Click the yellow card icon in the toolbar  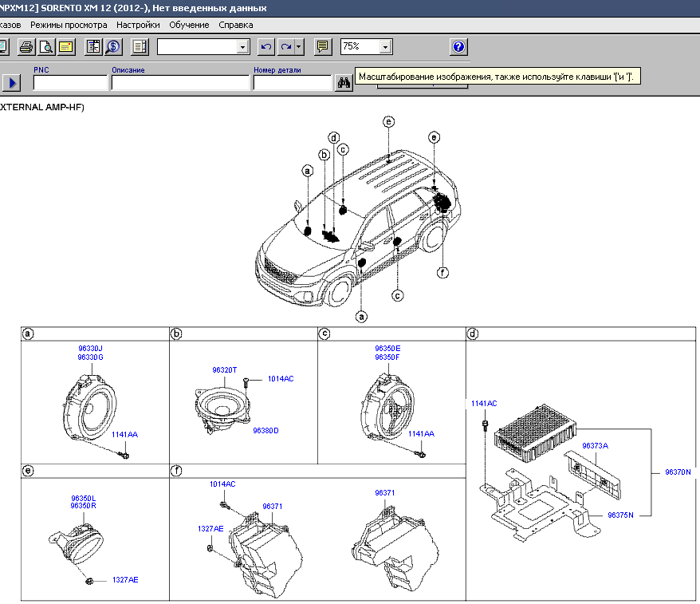tap(65, 47)
